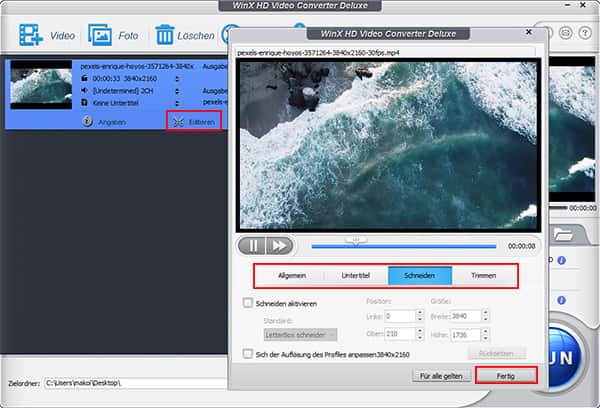Screen dimensions: 600x408
Task: Enable the Schneiden aktivieren checkbox
Action: (248, 303)
